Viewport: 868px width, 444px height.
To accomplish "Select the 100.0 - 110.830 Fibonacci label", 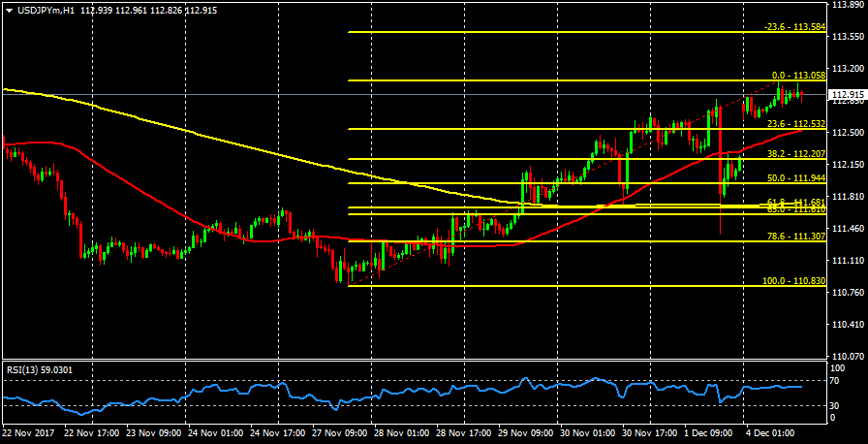I will [793, 281].
